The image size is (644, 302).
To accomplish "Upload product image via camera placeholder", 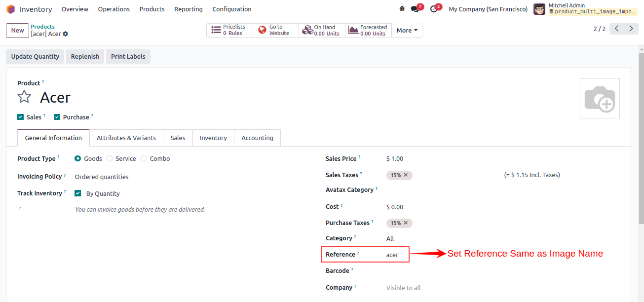I will click(x=600, y=98).
